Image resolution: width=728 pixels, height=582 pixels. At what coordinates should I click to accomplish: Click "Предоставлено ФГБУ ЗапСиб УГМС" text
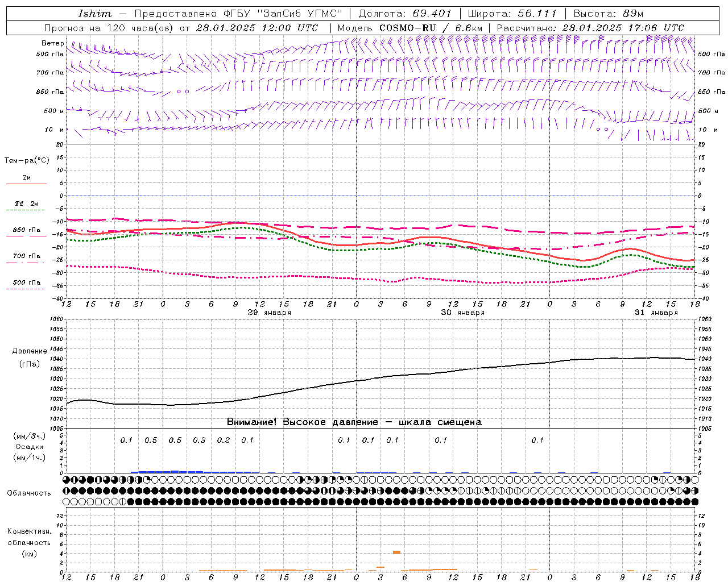[239, 14]
